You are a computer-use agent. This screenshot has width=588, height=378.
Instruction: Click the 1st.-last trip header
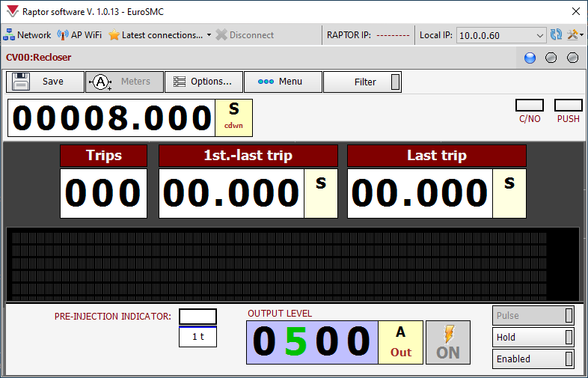[248, 156]
